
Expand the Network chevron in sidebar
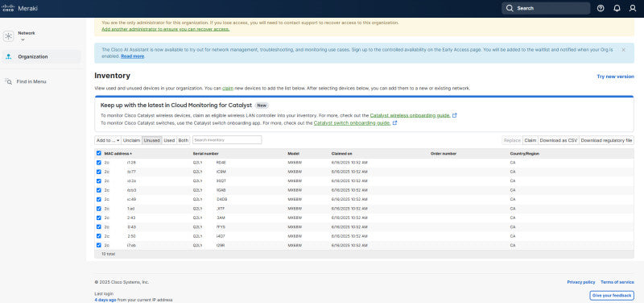tap(23, 39)
